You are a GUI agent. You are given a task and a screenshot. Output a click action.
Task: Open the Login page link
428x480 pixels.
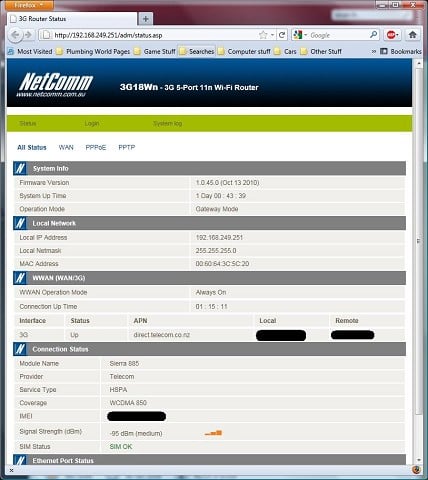coord(92,123)
